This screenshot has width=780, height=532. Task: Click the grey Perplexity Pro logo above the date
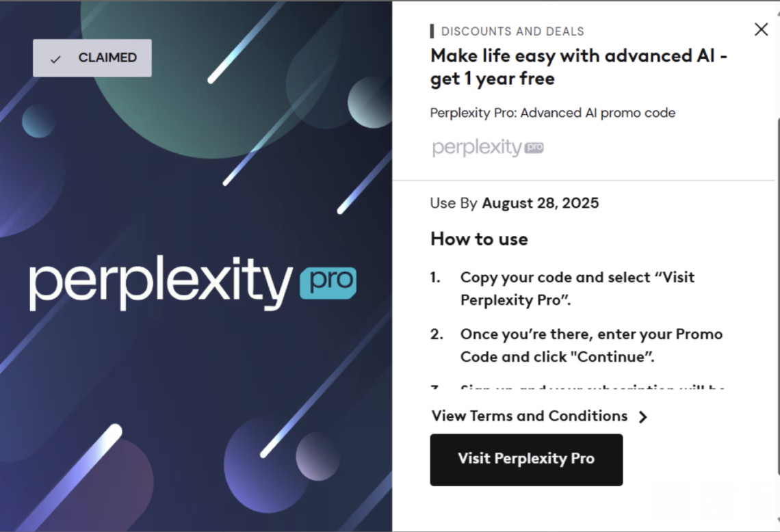pos(487,148)
